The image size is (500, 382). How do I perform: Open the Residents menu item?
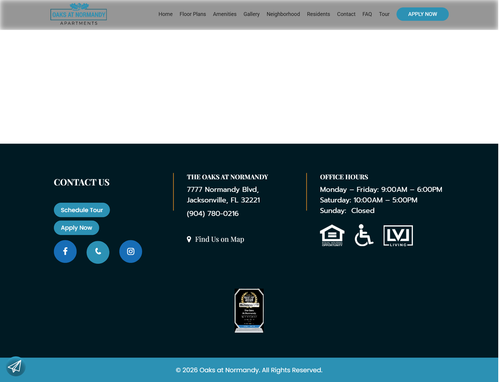click(318, 14)
